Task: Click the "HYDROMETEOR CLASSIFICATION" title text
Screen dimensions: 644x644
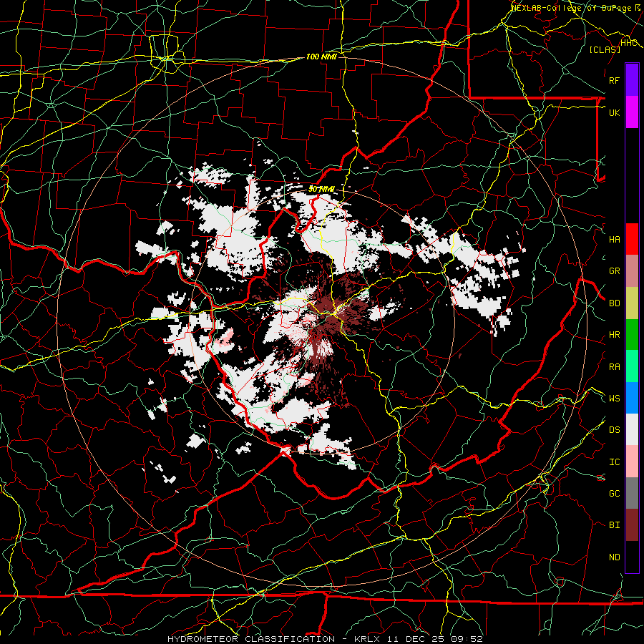Action: [x=251, y=639]
